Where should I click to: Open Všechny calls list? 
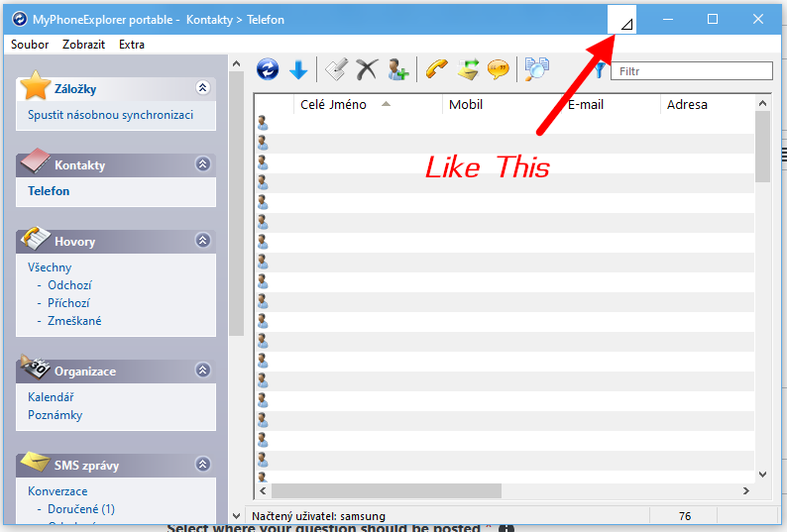pyautogui.click(x=50, y=267)
